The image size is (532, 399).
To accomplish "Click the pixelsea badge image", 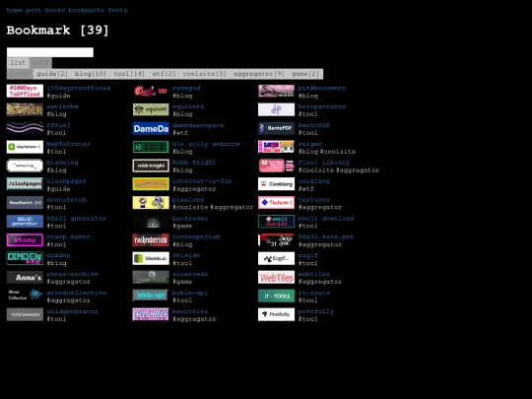I will (151, 203).
